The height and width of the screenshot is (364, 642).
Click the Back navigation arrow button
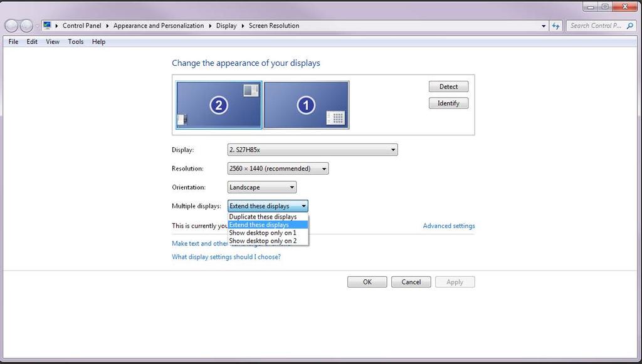(x=11, y=26)
